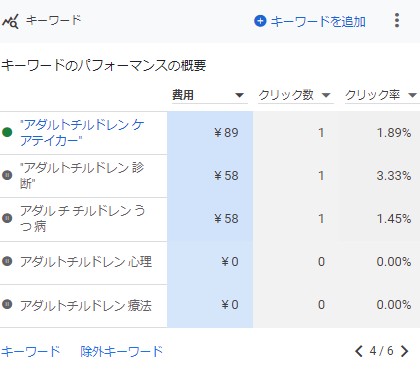Click the blue plus icon to add keyword
This screenshot has width=420, height=373.
260,21
